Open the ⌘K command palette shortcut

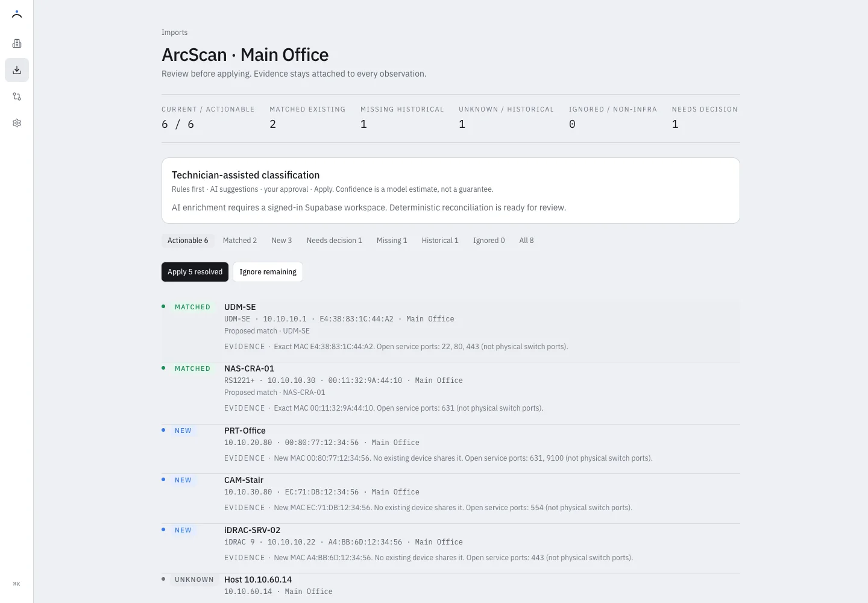coord(17,584)
